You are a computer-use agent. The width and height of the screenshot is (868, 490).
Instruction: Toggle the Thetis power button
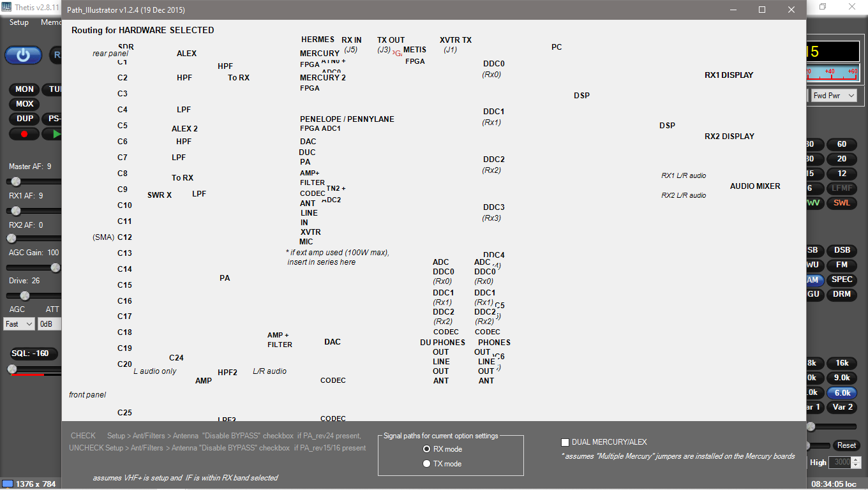tap(24, 55)
